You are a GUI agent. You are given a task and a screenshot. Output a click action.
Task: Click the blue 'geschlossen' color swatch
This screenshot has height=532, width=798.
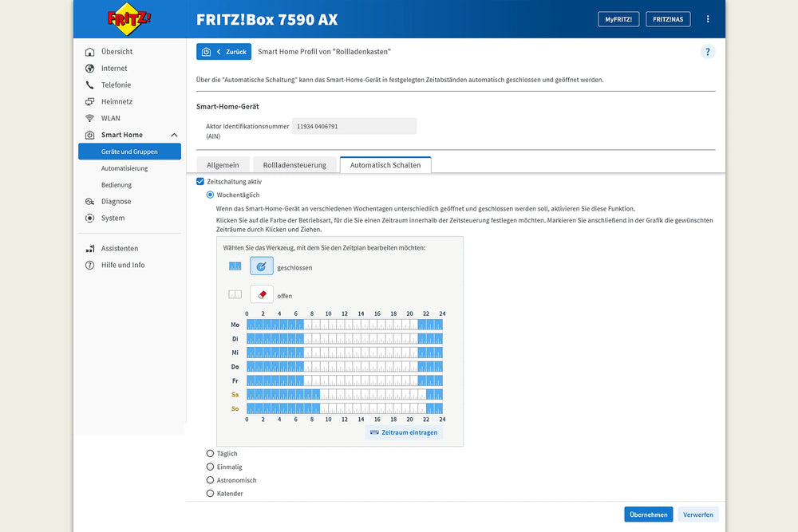[235, 266]
